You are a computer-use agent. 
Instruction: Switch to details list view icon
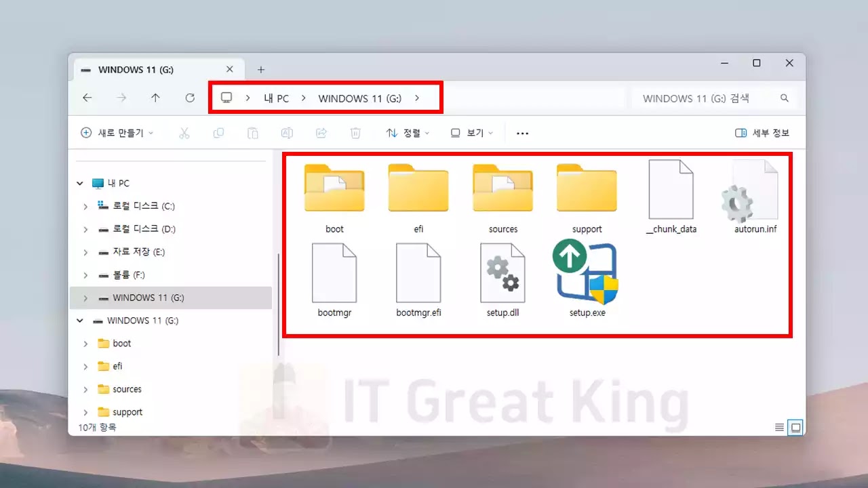tap(780, 427)
